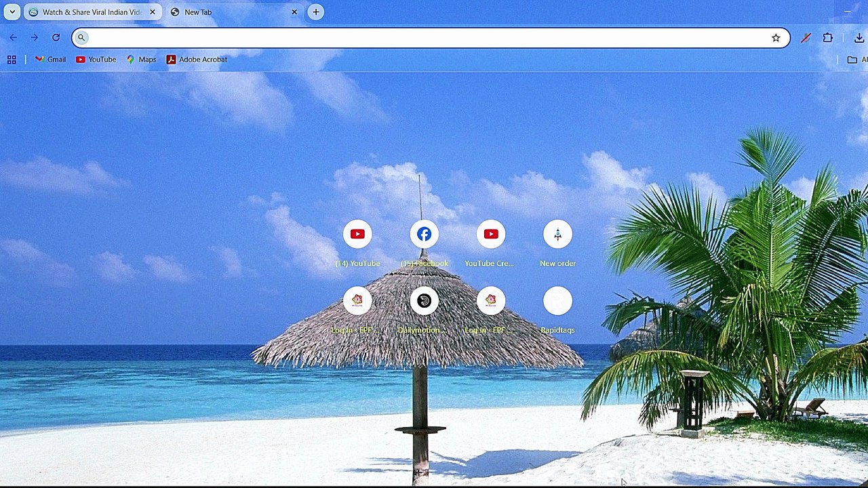Go forward with the forward arrow
The width and height of the screenshot is (868, 488).
click(35, 38)
